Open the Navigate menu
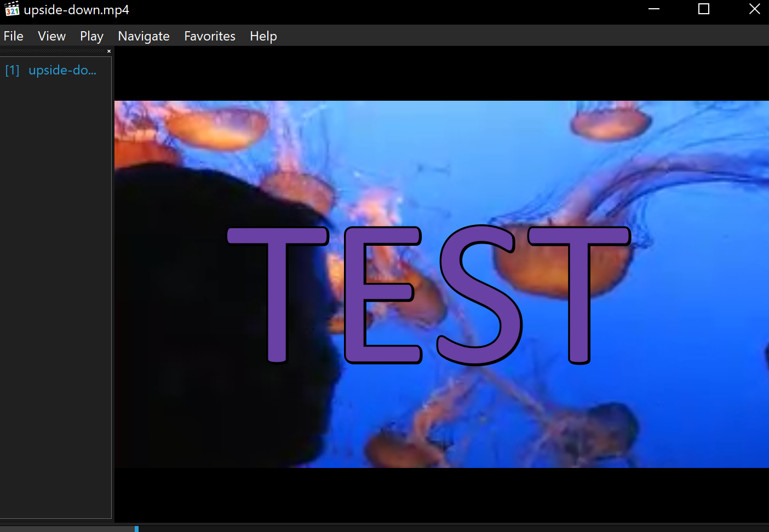This screenshot has height=532, width=769. coord(144,36)
